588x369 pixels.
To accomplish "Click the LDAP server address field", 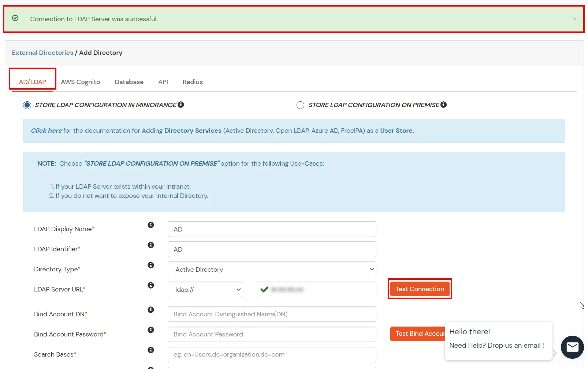I will (x=316, y=290).
